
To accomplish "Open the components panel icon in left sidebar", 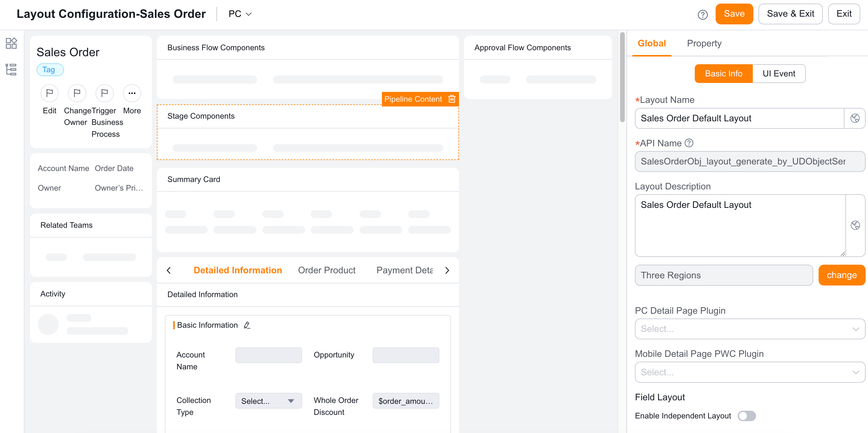I will 11,43.
